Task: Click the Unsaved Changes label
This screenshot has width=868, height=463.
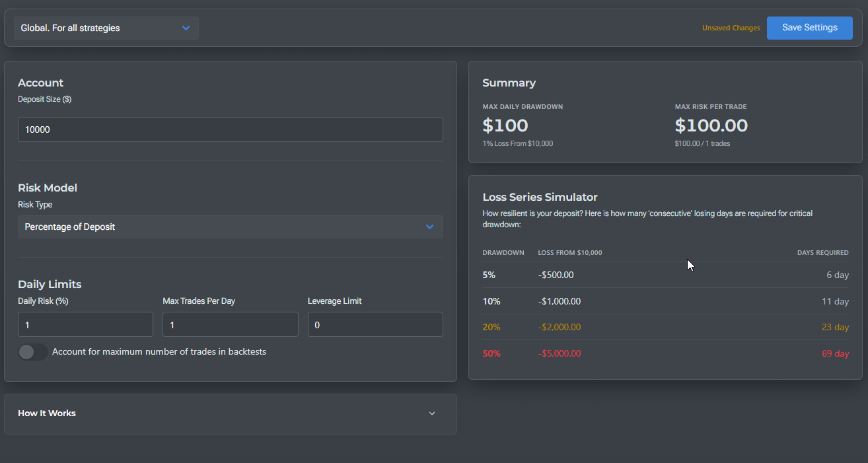Action: click(x=731, y=28)
